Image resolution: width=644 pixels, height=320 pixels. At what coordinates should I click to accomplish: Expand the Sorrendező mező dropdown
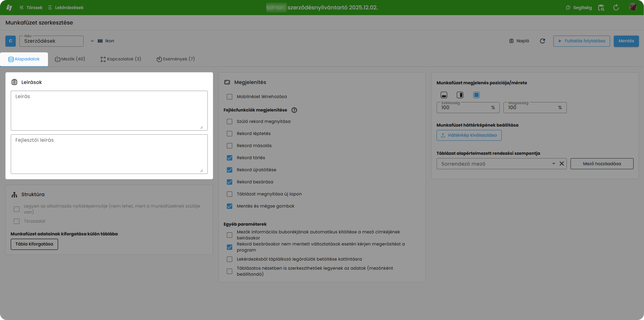[553, 164]
